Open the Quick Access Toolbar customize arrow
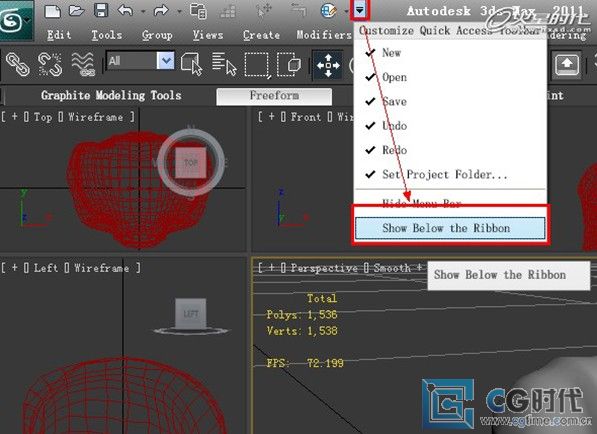 pyautogui.click(x=359, y=10)
